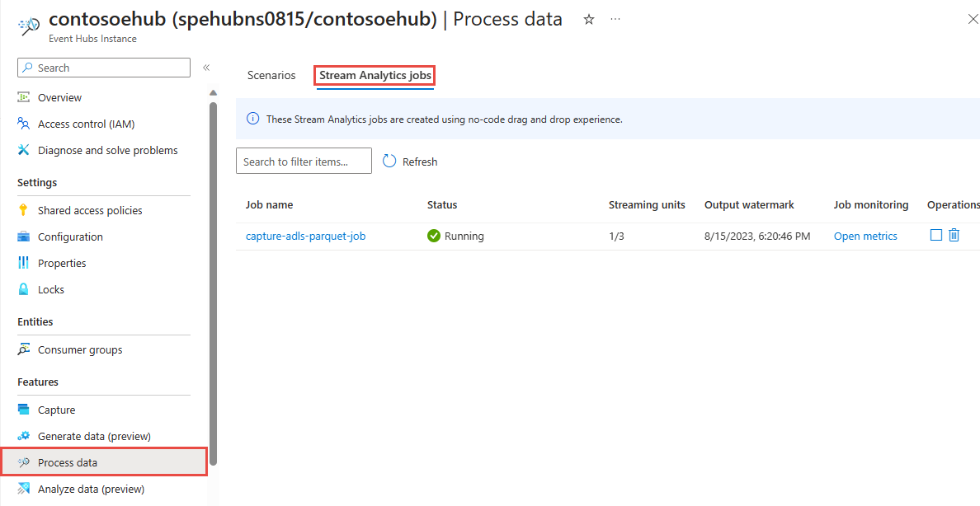Sort by Job name column header
This screenshot has height=506, width=980.
270,205
